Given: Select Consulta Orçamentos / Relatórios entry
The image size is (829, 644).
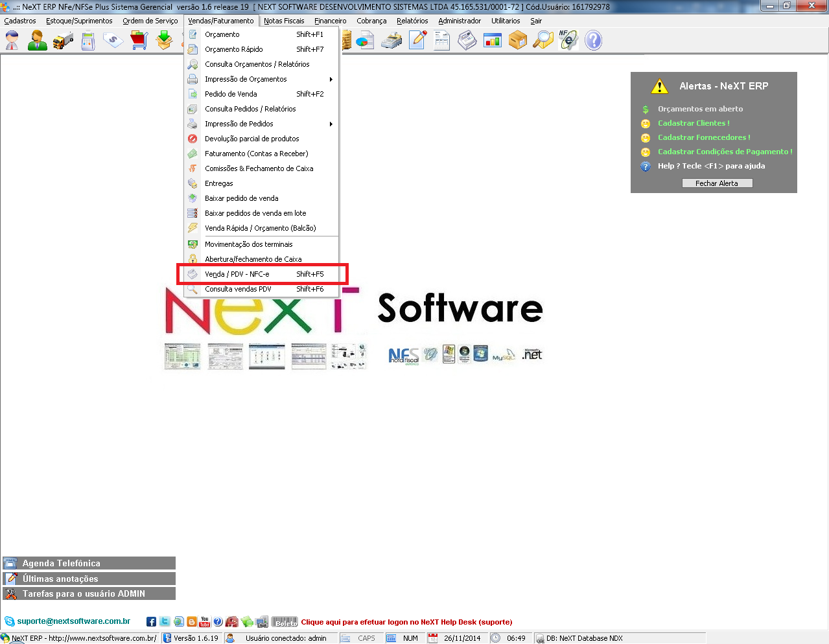Looking at the screenshot, I should click(x=262, y=64).
